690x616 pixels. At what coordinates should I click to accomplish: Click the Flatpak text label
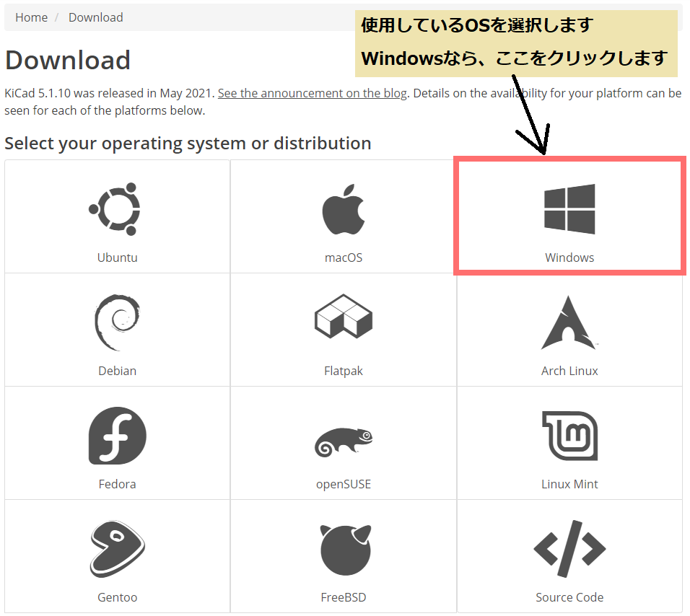coord(344,371)
